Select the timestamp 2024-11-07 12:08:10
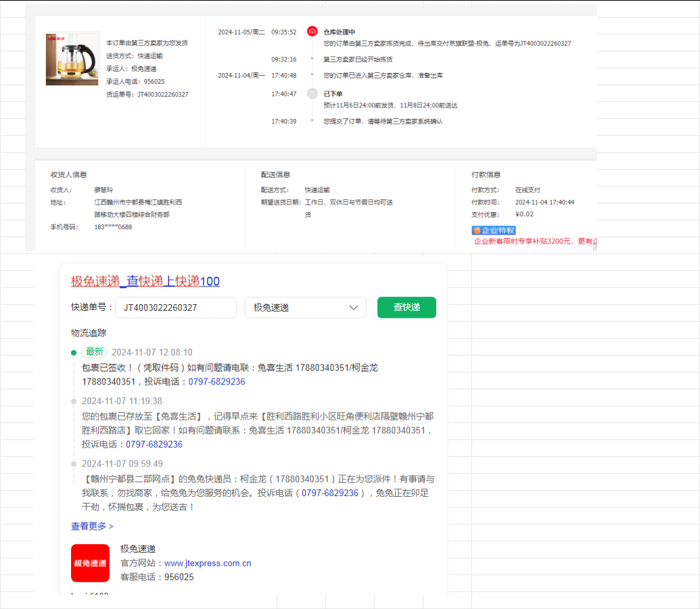The image size is (700, 609). 151,352
